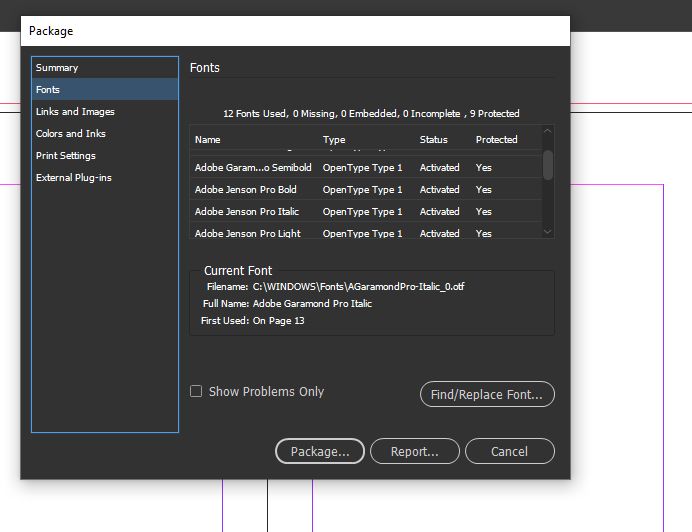Click the 12 Fonts Used summary line

coord(371,113)
